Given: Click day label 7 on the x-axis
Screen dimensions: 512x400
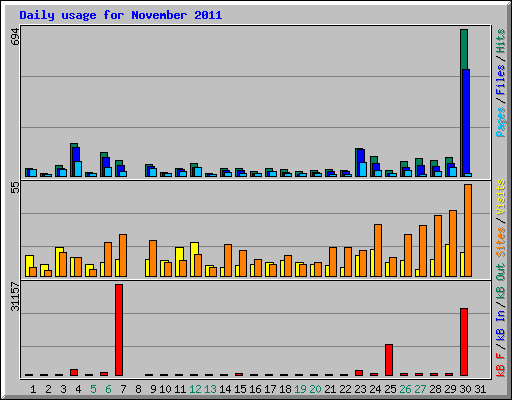Looking at the screenshot, I should click(123, 389).
